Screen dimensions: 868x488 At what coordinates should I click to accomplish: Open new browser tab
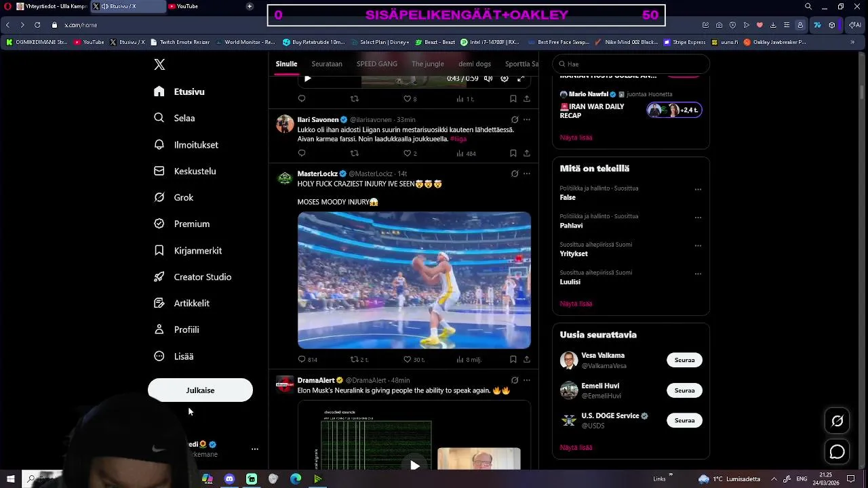coord(250,6)
